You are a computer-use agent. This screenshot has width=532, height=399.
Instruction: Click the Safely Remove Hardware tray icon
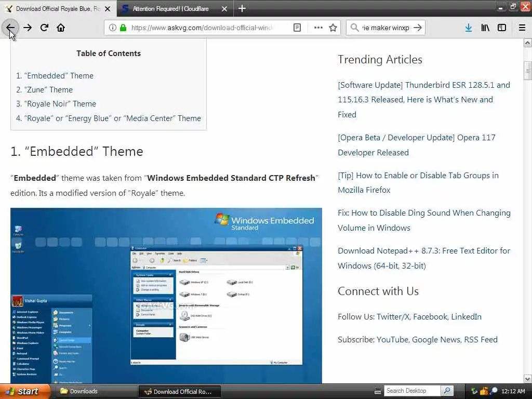474,391
